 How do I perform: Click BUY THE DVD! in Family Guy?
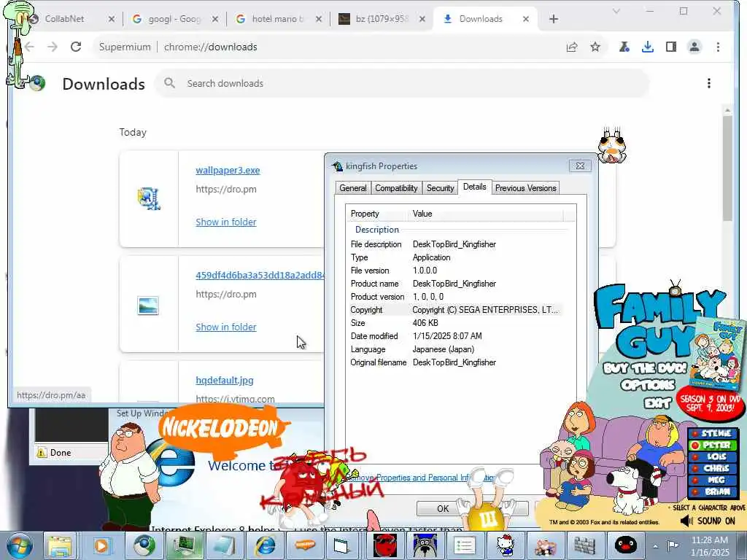645,368
